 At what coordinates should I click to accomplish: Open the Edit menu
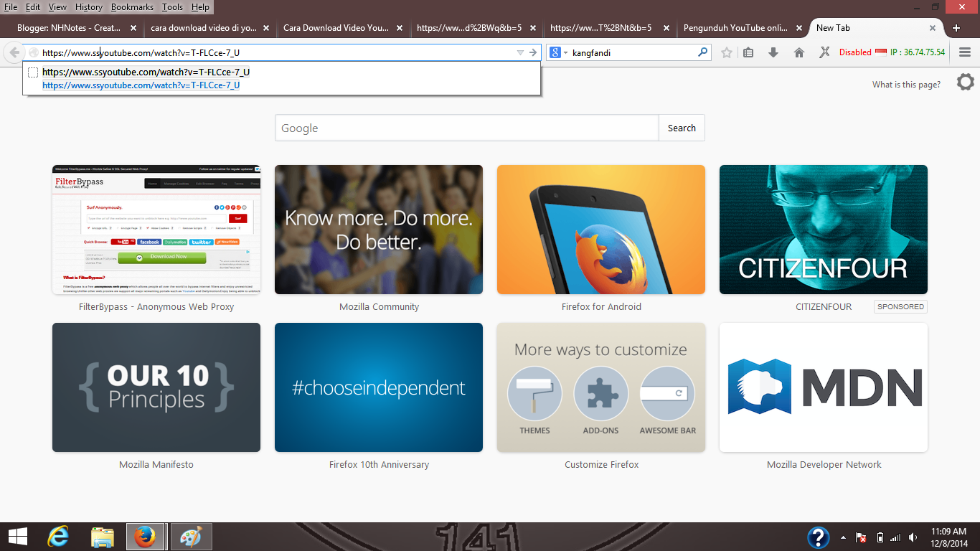(x=33, y=7)
